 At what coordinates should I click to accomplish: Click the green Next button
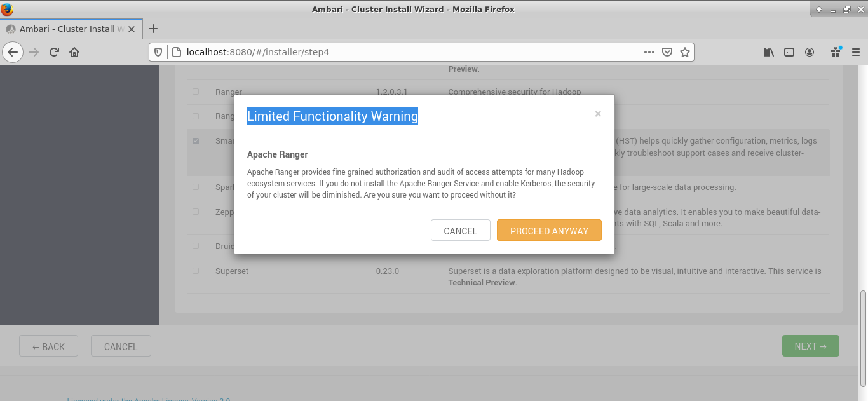coord(810,346)
